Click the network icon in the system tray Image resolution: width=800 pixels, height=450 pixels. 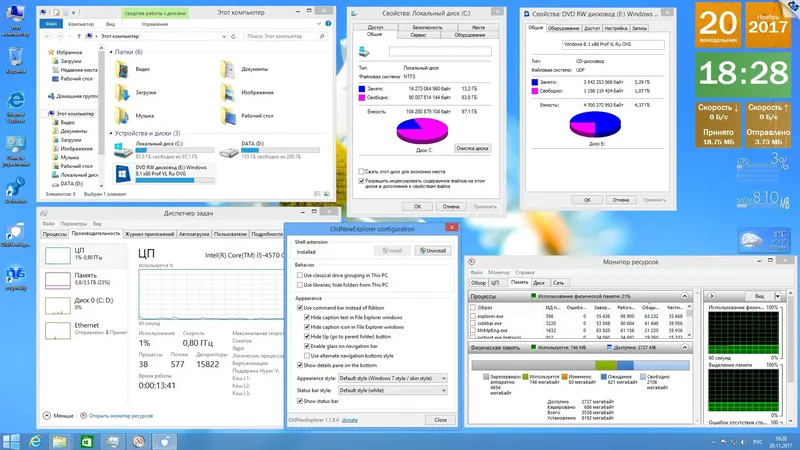click(733, 442)
